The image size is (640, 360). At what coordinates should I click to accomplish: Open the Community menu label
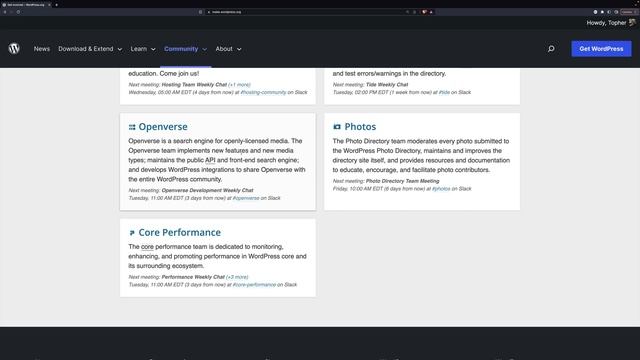pos(181,49)
